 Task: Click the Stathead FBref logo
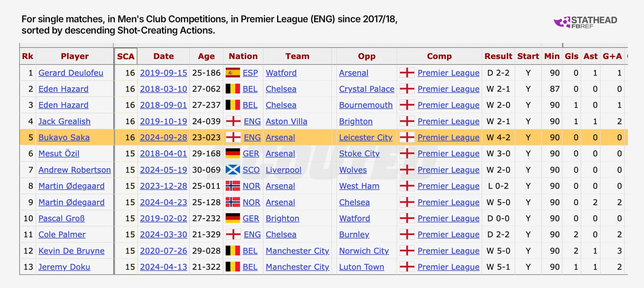(585, 22)
